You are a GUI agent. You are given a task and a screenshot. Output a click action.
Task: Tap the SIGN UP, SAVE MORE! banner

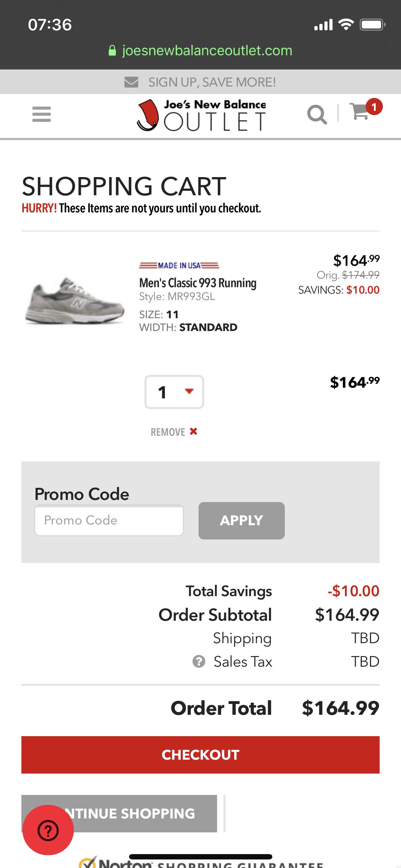pos(212,82)
